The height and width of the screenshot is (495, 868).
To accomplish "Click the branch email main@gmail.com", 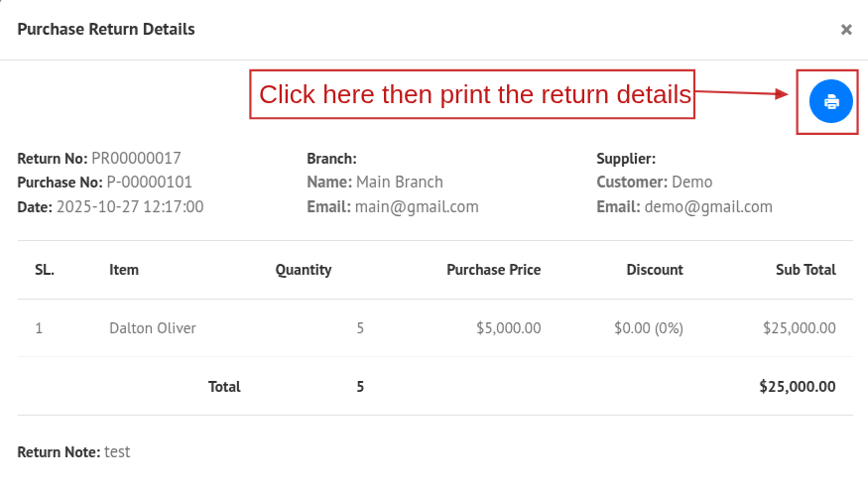I will [417, 207].
